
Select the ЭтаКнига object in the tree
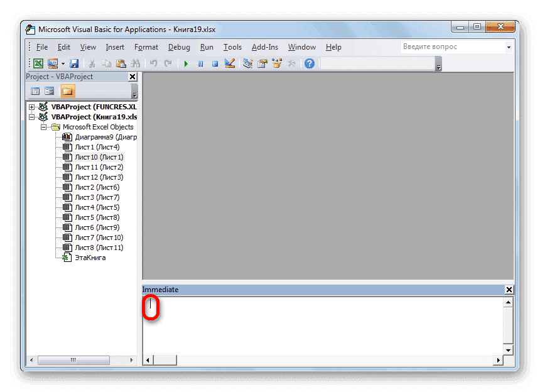(90, 258)
